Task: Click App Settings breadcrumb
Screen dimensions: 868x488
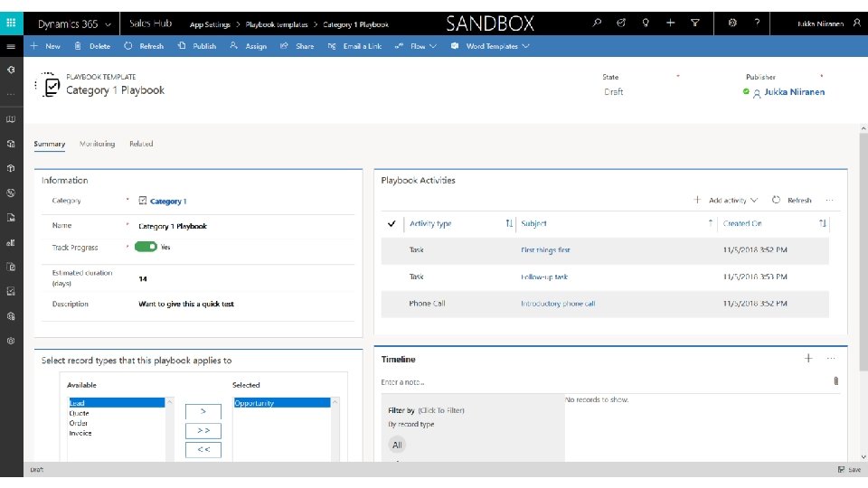Action: [x=210, y=24]
